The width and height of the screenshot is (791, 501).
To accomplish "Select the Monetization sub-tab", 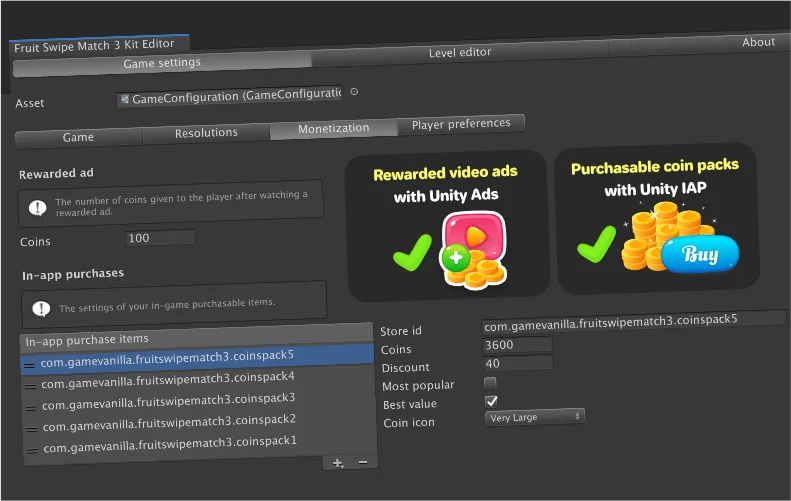I will tap(333, 129).
